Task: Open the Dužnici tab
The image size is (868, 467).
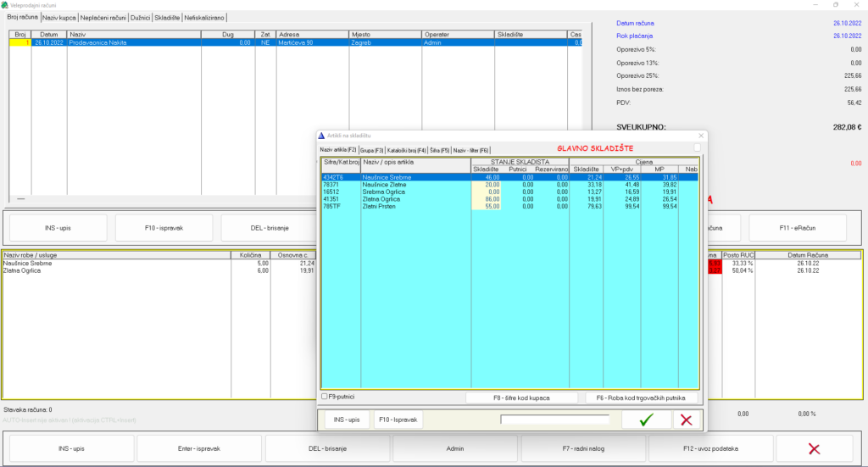Action: (x=140, y=17)
